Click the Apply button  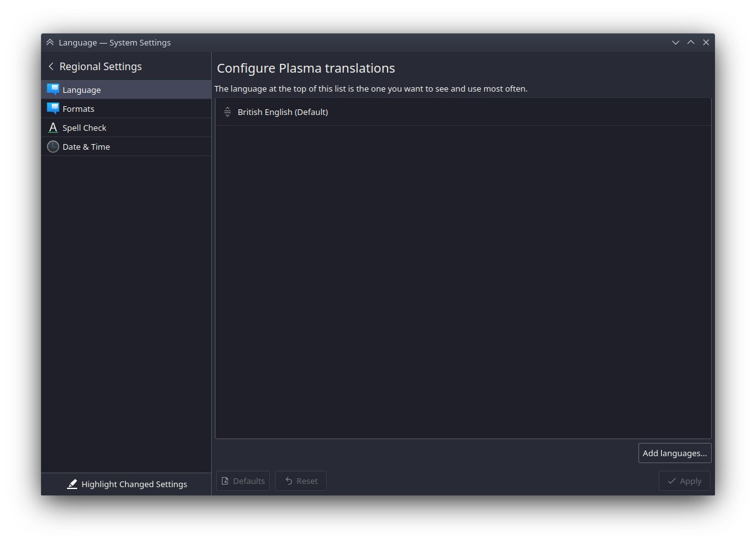(x=684, y=481)
